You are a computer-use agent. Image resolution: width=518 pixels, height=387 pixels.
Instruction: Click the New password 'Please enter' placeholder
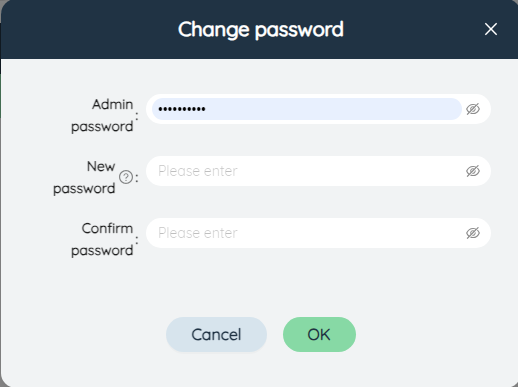click(198, 171)
